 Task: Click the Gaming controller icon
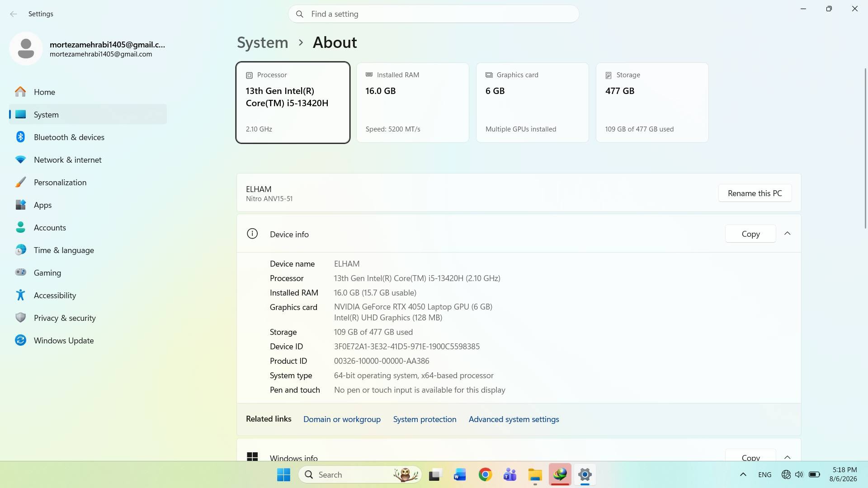tap(20, 272)
